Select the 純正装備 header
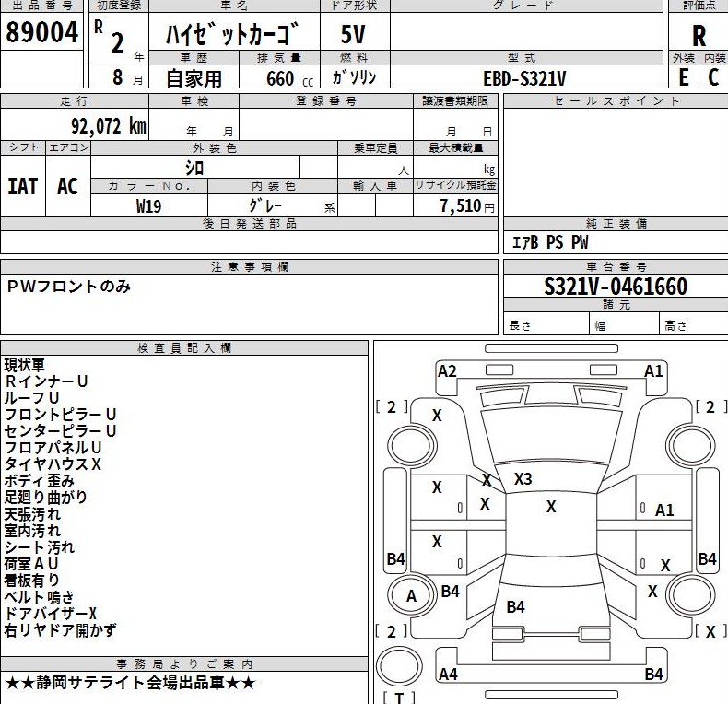 coord(616,223)
